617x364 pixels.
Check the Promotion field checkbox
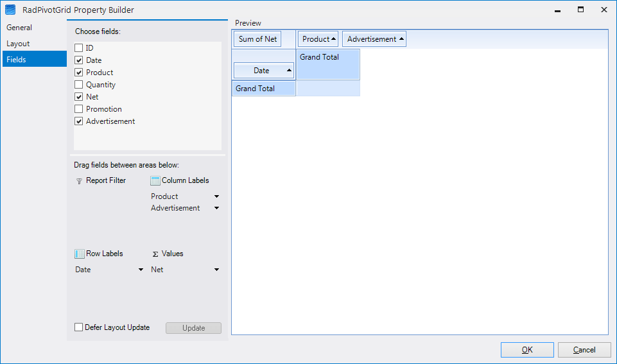coord(79,109)
